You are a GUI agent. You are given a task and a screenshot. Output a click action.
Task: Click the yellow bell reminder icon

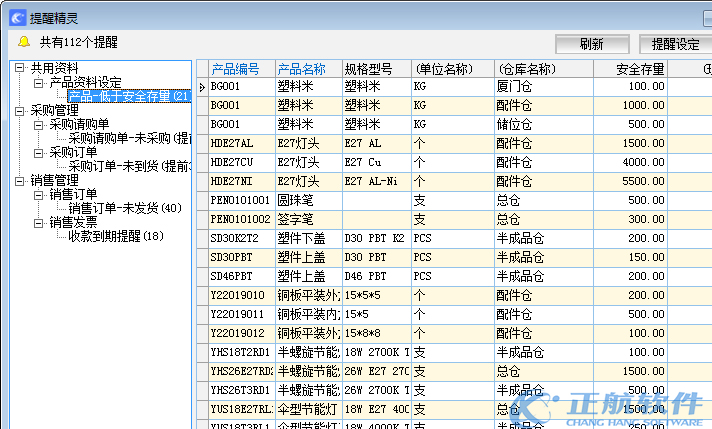[23, 42]
